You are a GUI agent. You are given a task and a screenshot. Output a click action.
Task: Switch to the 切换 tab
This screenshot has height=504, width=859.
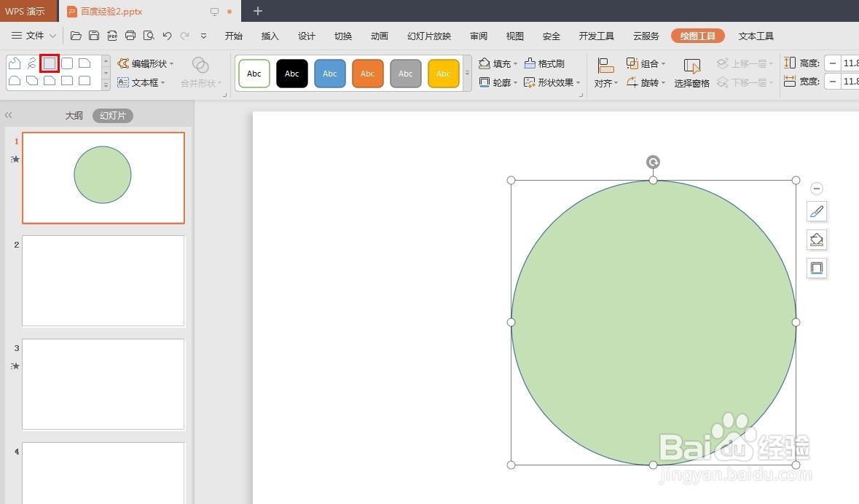[343, 36]
